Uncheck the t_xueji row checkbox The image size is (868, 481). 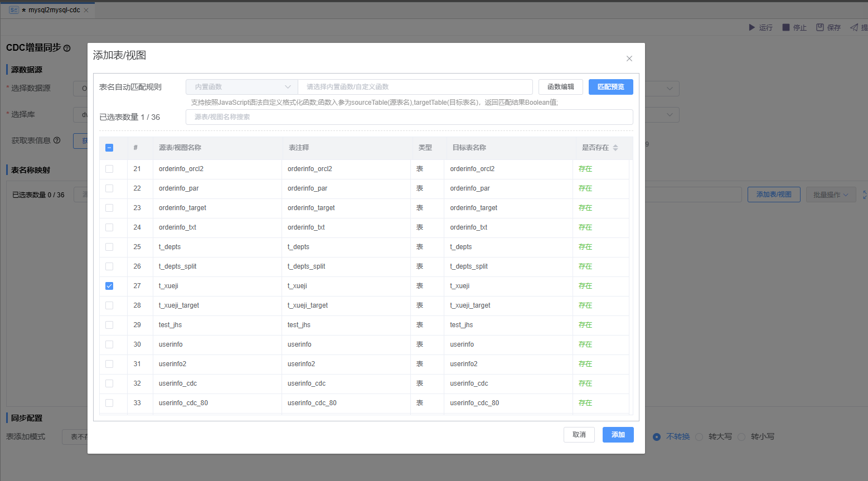109,286
